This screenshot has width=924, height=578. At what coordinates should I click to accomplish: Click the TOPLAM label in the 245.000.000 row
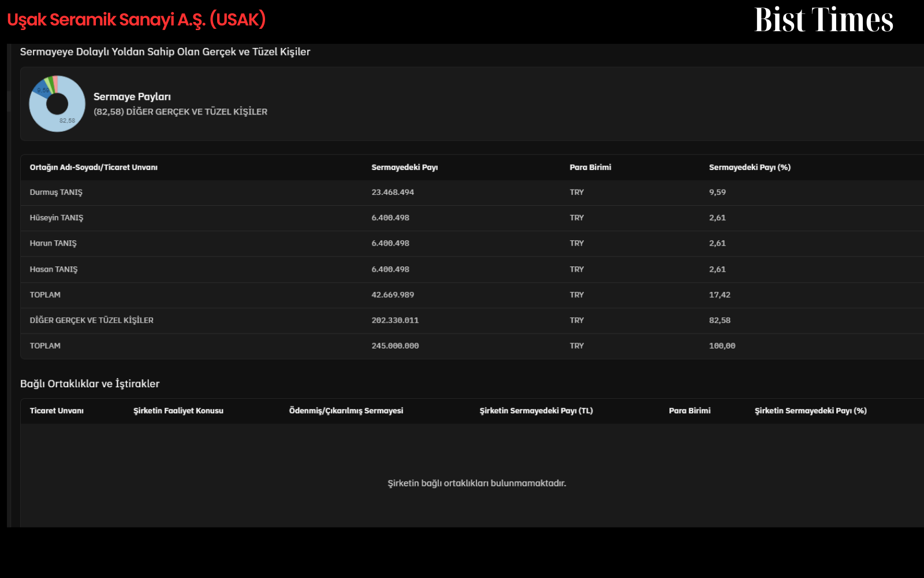tap(45, 346)
